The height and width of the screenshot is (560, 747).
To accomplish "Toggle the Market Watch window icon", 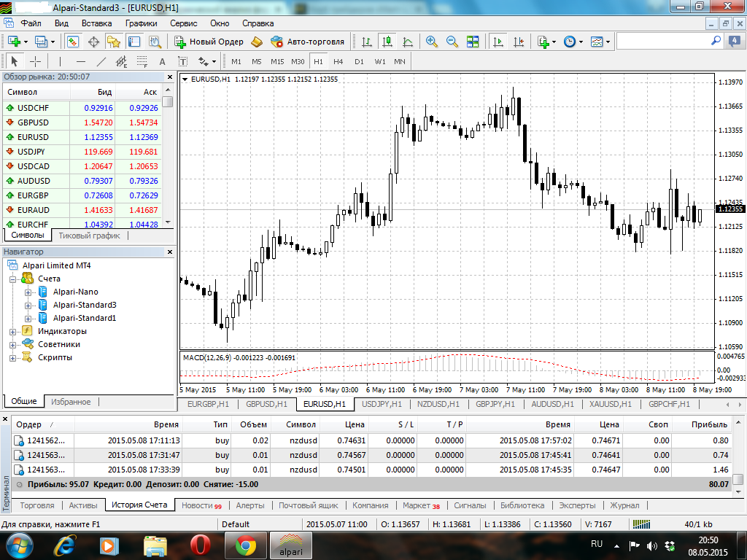I will click(73, 42).
